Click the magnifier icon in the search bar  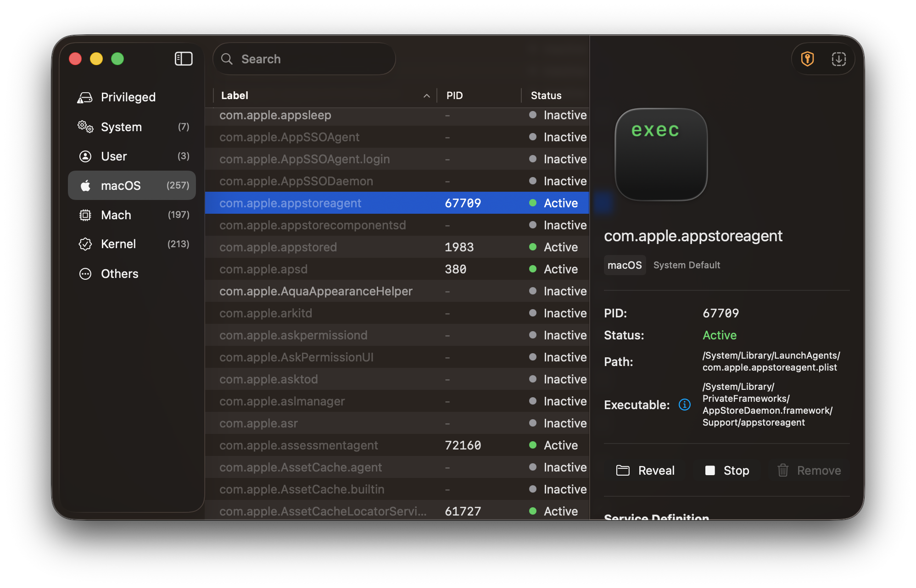click(227, 59)
